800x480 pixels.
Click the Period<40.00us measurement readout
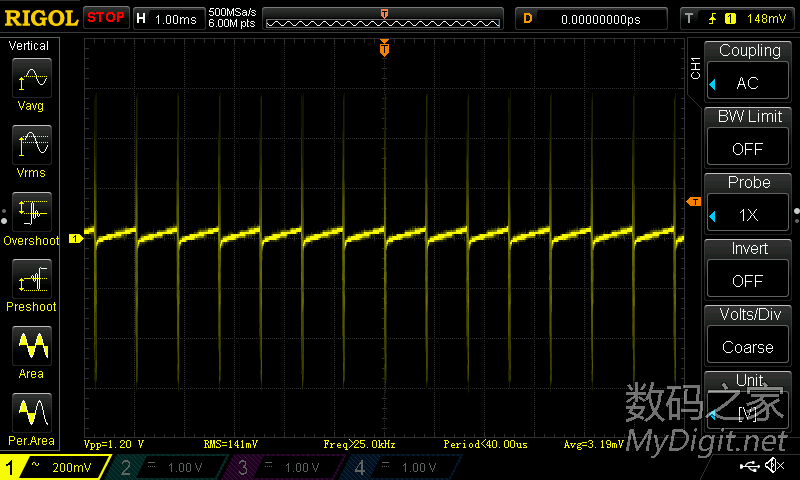click(485, 444)
